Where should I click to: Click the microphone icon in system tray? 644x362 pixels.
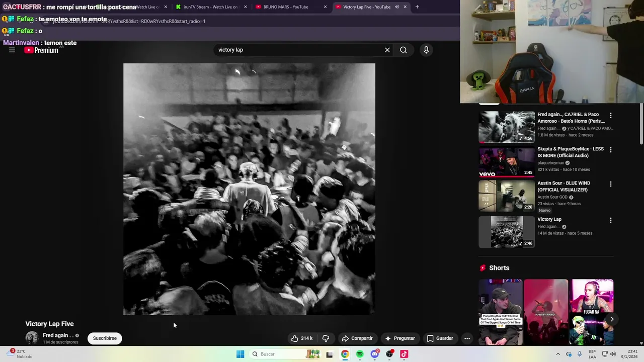pyautogui.click(x=580, y=354)
